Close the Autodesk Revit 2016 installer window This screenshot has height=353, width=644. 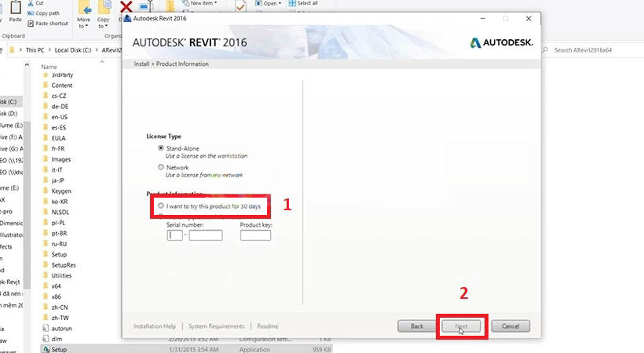529,19
